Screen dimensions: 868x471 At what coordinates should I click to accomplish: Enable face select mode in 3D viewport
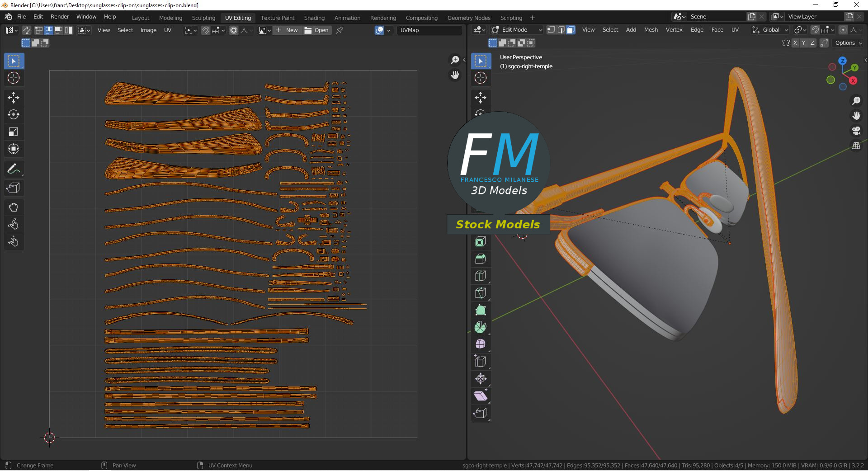[571, 30]
